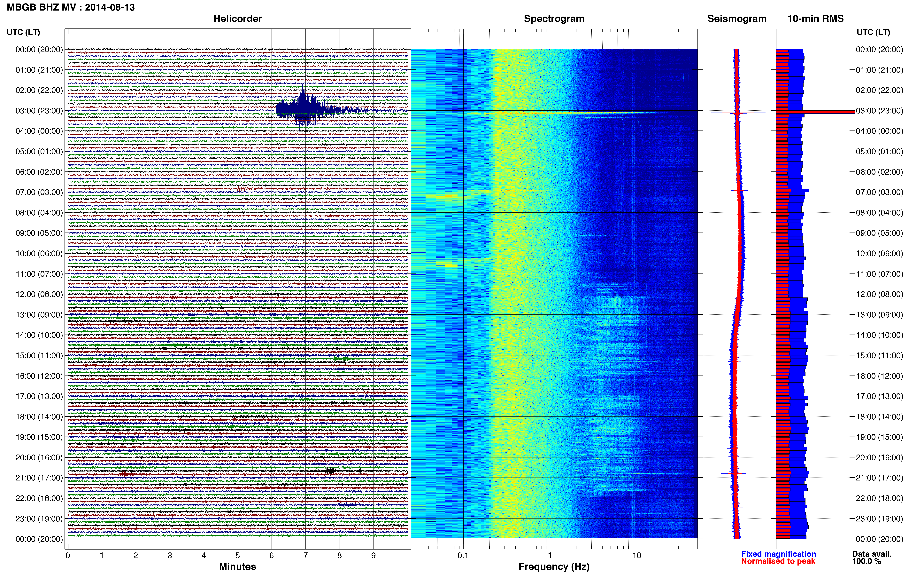Click the 11:00 (07:00) label on Helicorder axis
Screen dimensions: 924x578
pos(39,274)
